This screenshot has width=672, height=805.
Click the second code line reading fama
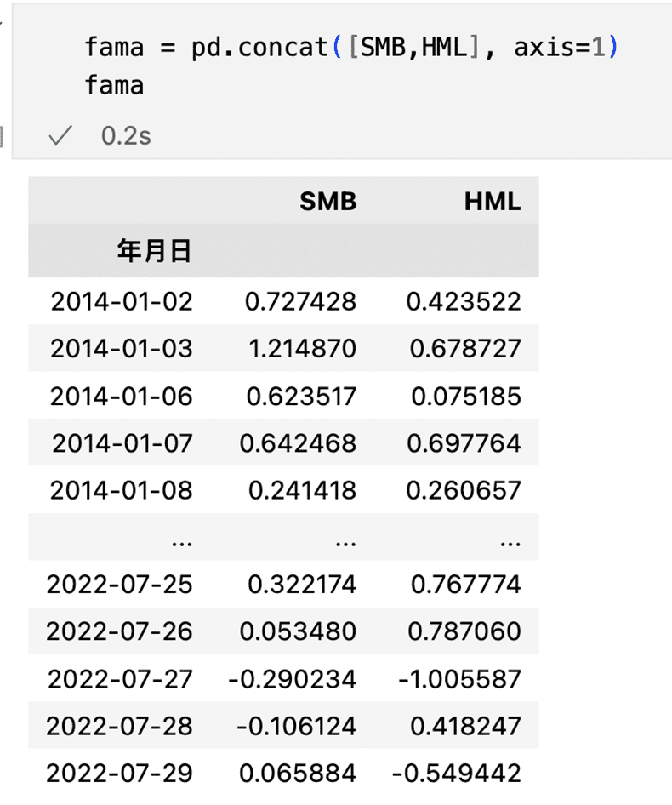pyautogui.click(x=114, y=86)
